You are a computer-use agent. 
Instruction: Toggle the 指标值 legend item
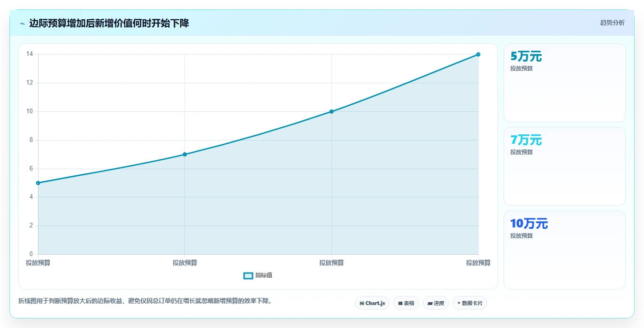[258, 275]
